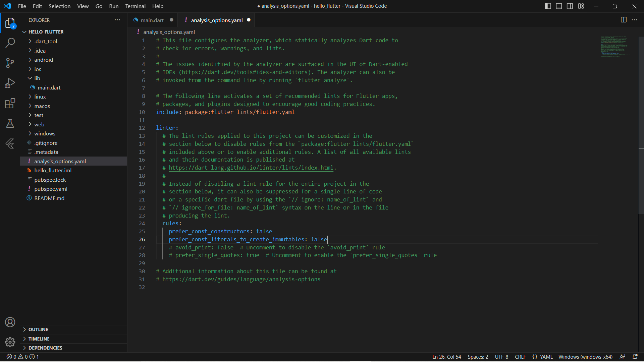This screenshot has height=362, width=644.
Task: Click Ln 26, Col 54 go-to-line indicator
Action: pos(447,357)
